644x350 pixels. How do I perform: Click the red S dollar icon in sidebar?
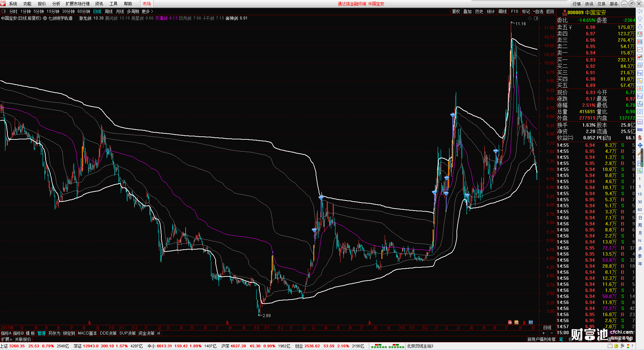[640, 137]
